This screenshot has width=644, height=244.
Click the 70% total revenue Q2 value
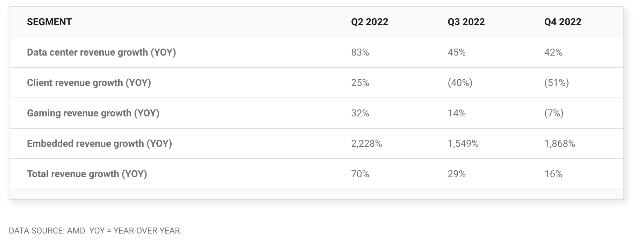click(360, 174)
